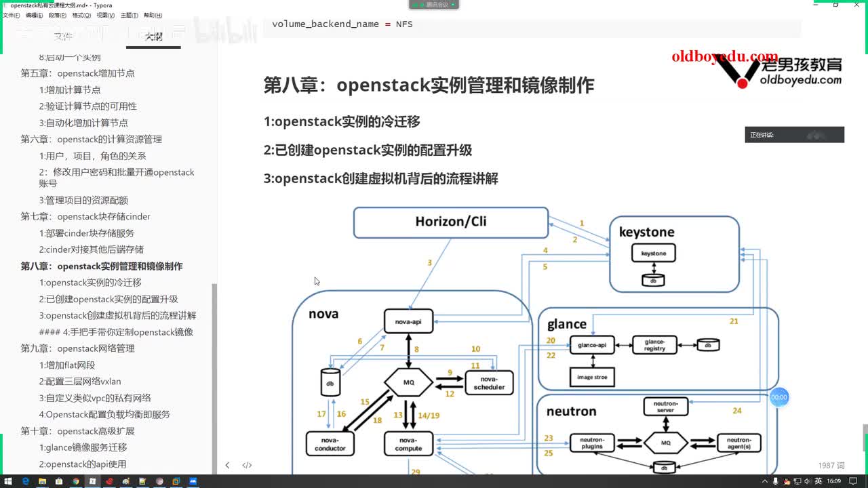Open File Explorer from the taskbar
This screenshot has height=488, width=868.
(42, 481)
